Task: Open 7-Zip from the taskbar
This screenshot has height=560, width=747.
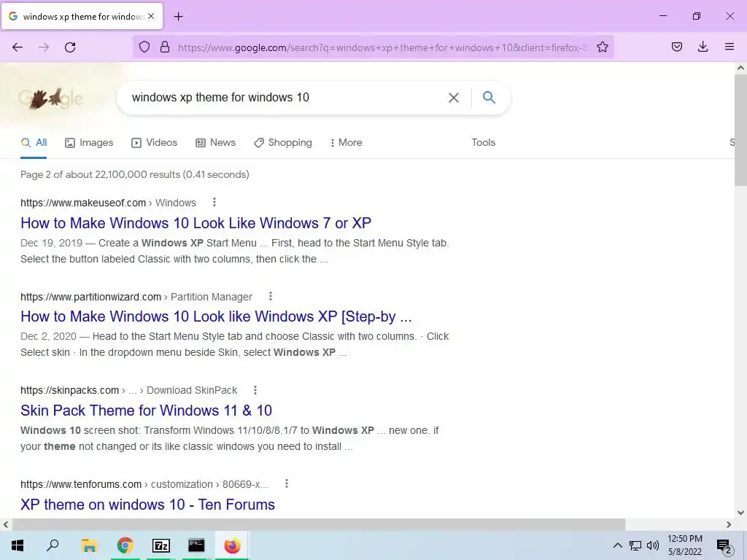Action: pos(161,545)
